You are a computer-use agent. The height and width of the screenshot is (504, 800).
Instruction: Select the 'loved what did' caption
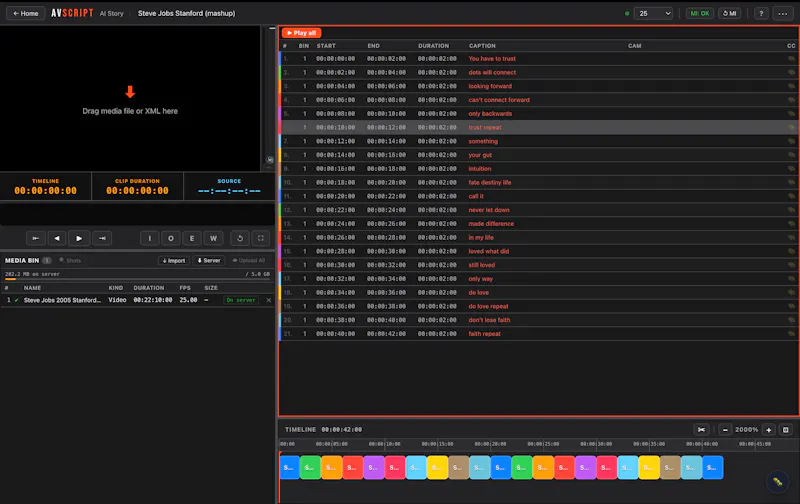point(488,251)
